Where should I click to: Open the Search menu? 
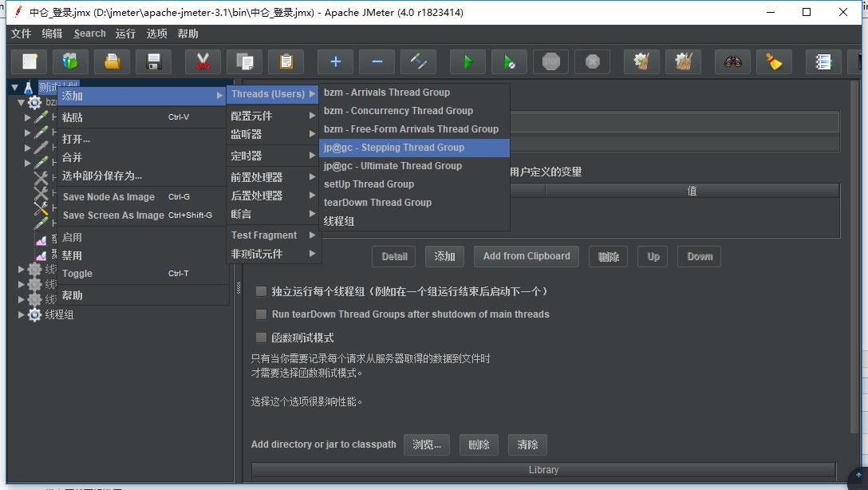pyautogui.click(x=89, y=34)
